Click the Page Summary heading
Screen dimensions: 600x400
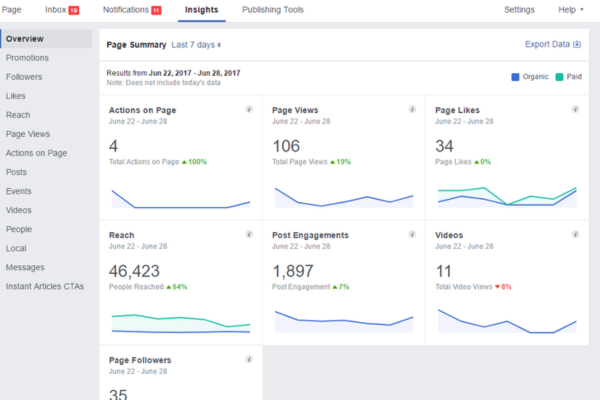(x=136, y=45)
